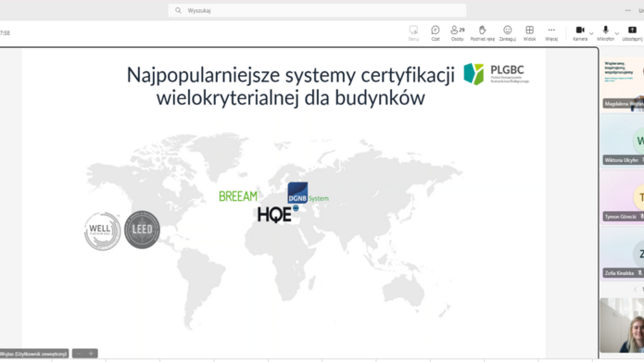
Task: Click the meeting timer reading 7:58
Action: pos(5,32)
